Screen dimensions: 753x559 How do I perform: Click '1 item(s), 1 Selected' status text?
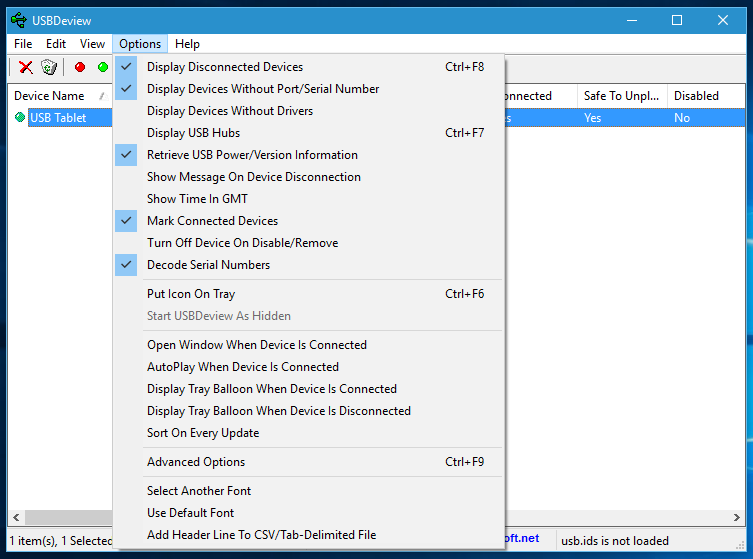click(x=61, y=541)
